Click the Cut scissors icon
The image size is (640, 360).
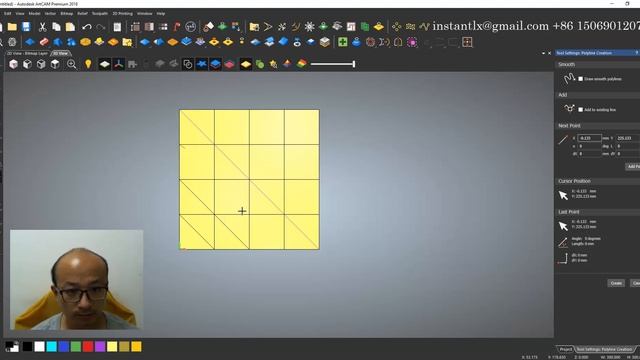click(x=42, y=27)
